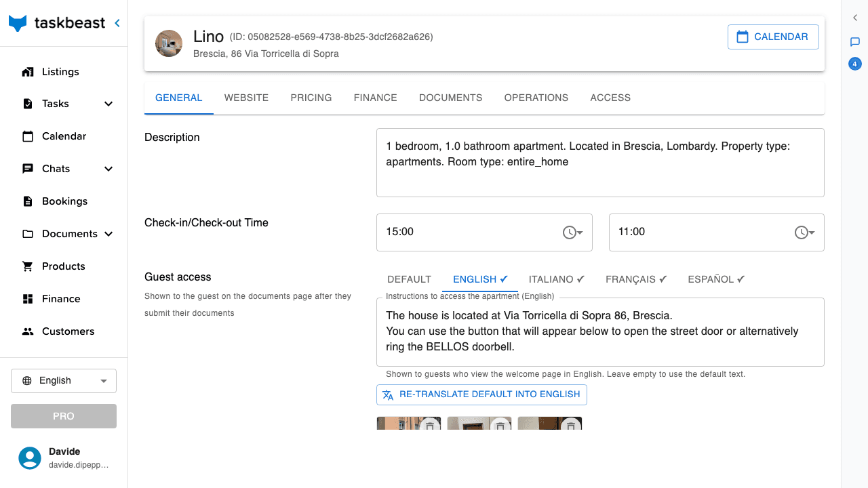
Task: Switch to the PRICING tab
Action: pyautogui.click(x=311, y=98)
